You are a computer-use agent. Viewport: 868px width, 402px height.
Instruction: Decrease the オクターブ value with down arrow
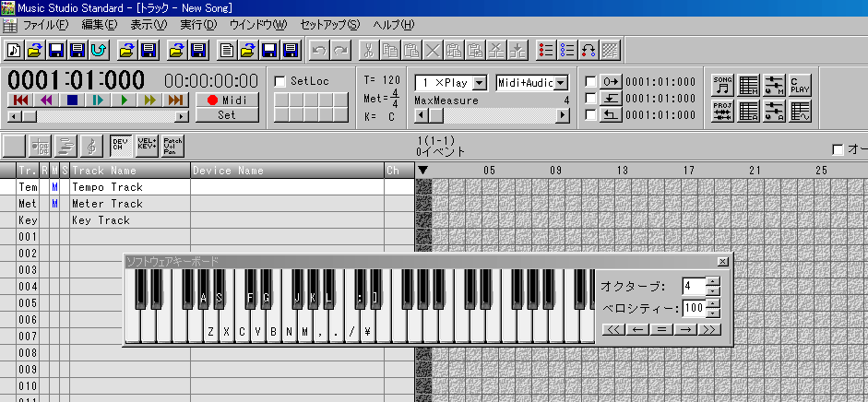click(714, 290)
